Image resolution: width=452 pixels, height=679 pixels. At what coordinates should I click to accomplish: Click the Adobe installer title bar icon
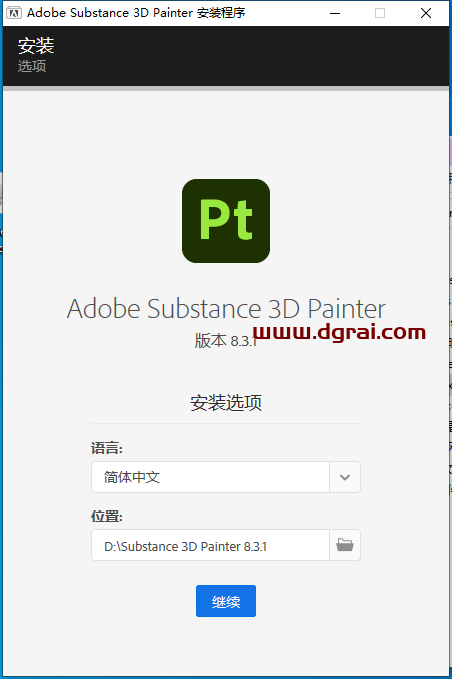[x=13, y=13]
